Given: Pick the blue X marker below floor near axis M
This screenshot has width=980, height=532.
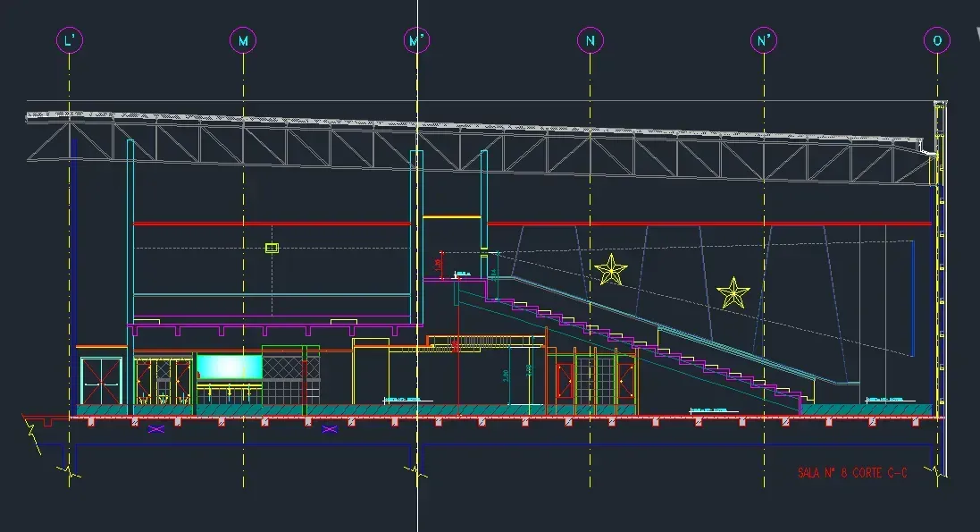Looking at the screenshot, I should (156, 429).
